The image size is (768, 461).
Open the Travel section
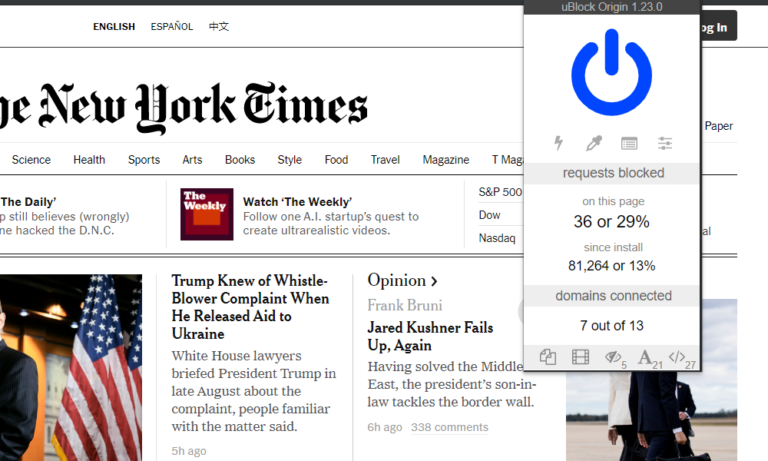pos(385,160)
